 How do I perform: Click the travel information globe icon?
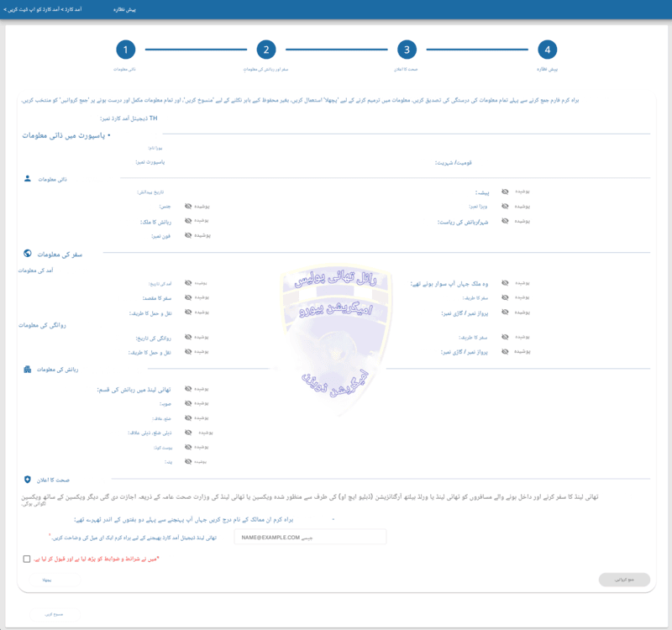pos(28,254)
